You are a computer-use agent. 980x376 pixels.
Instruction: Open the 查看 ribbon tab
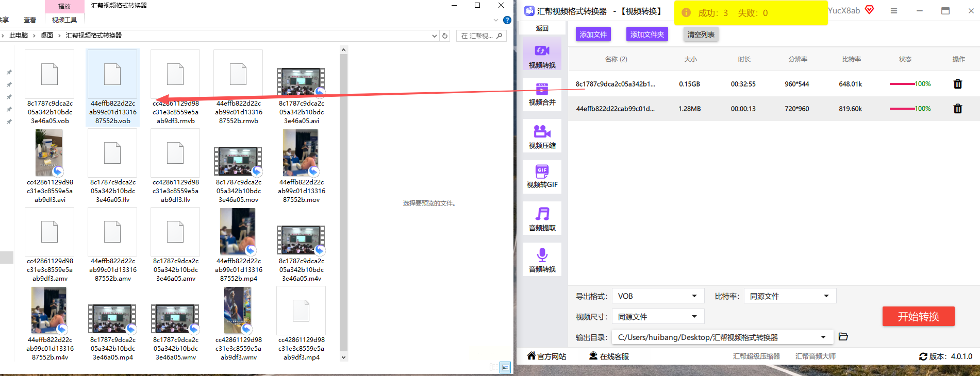30,20
